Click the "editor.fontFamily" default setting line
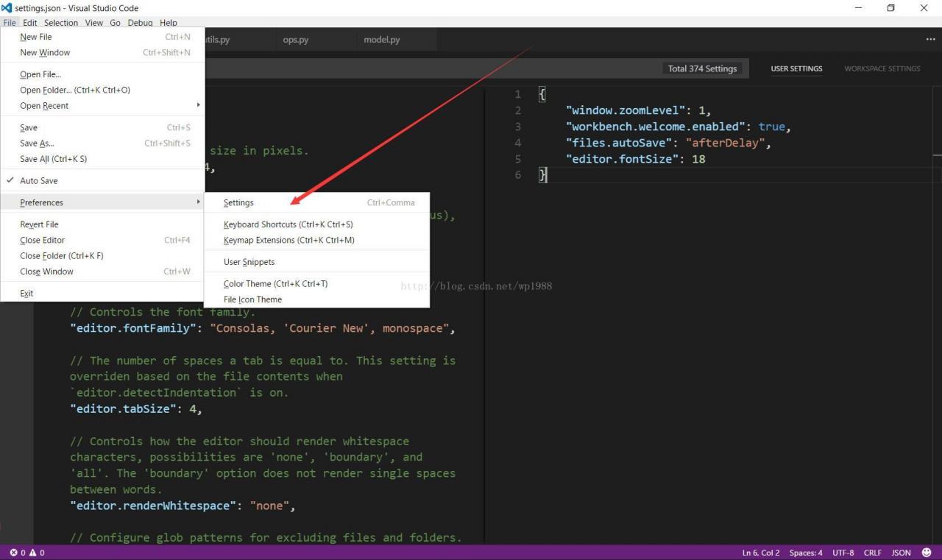Viewport: 942px width, 560px height. (x=263, y=328)
